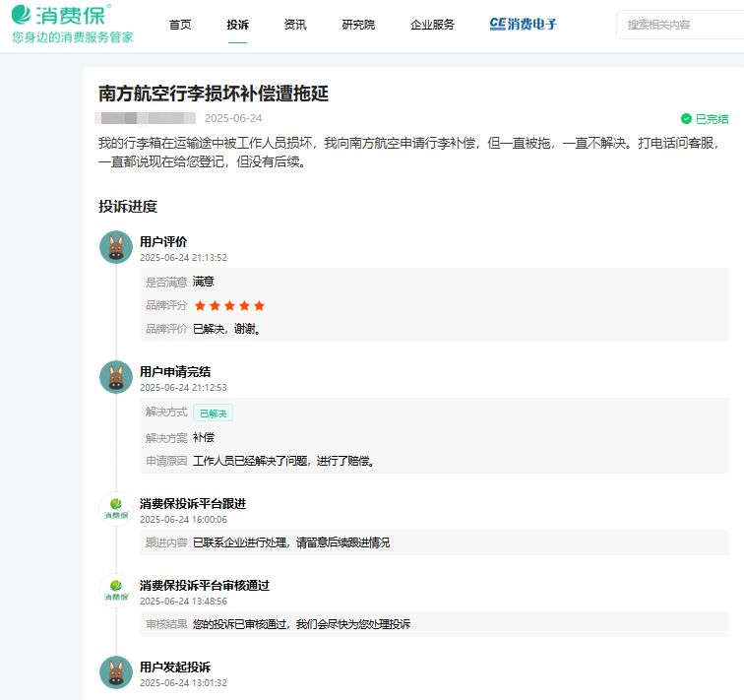Screen dimensions: 744x700
Task: Open the 企业服务 navigation item
Action: click(432, 25)
